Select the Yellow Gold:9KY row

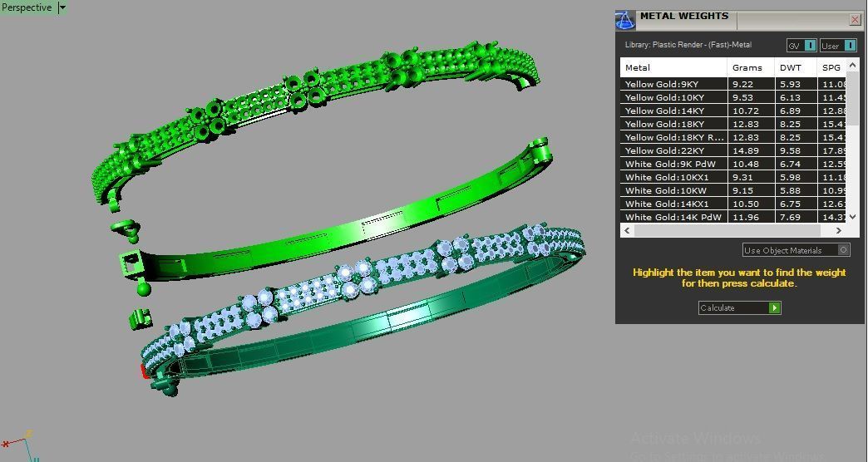(734, 84)
